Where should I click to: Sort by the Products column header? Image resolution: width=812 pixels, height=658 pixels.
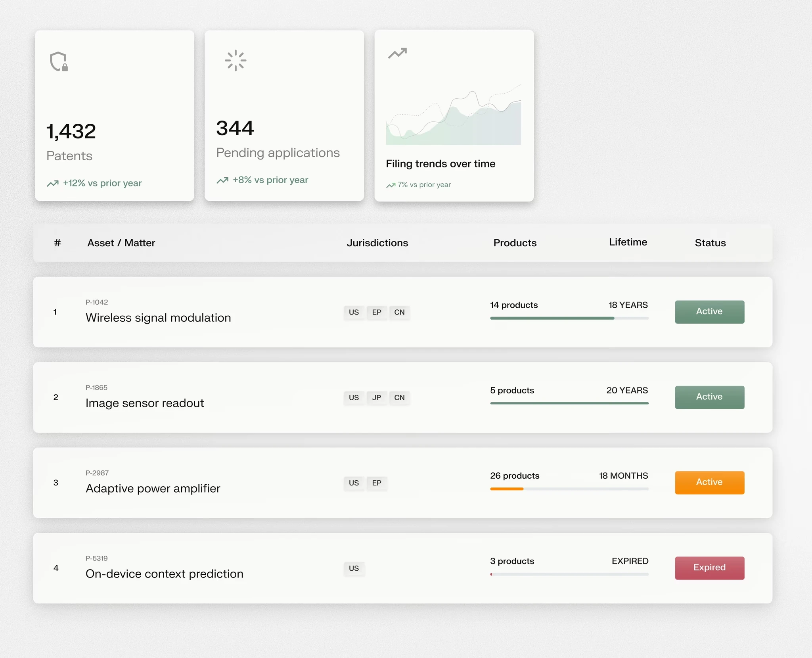point(515,243)
